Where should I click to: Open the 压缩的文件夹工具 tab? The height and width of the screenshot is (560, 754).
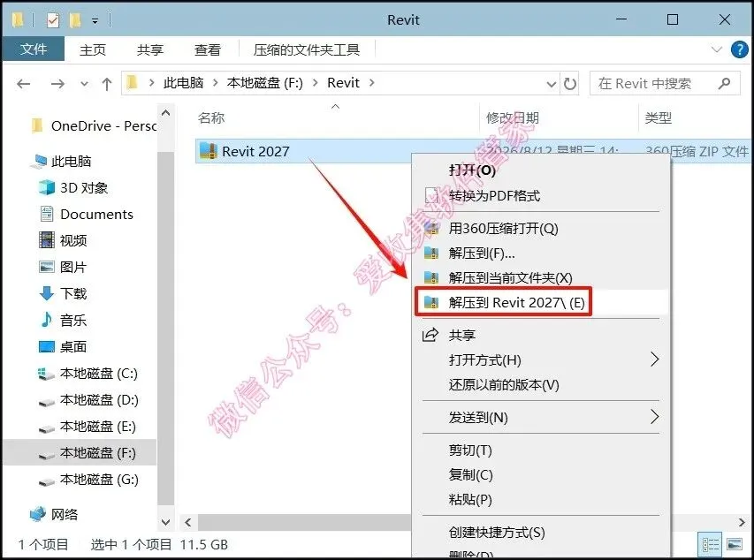(x=307, y=49)
